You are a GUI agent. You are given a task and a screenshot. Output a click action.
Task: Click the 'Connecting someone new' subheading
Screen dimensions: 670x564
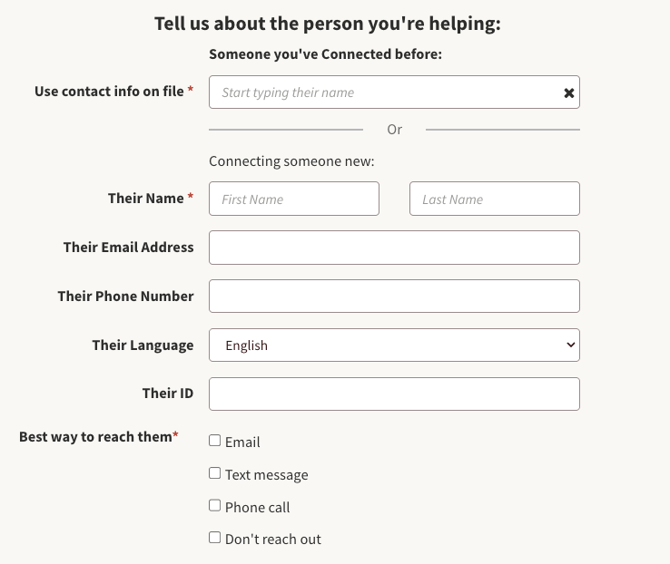tap(291, 160)
